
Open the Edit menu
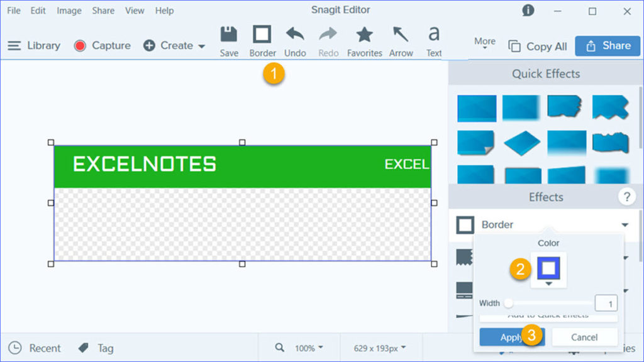pos(38,11)
